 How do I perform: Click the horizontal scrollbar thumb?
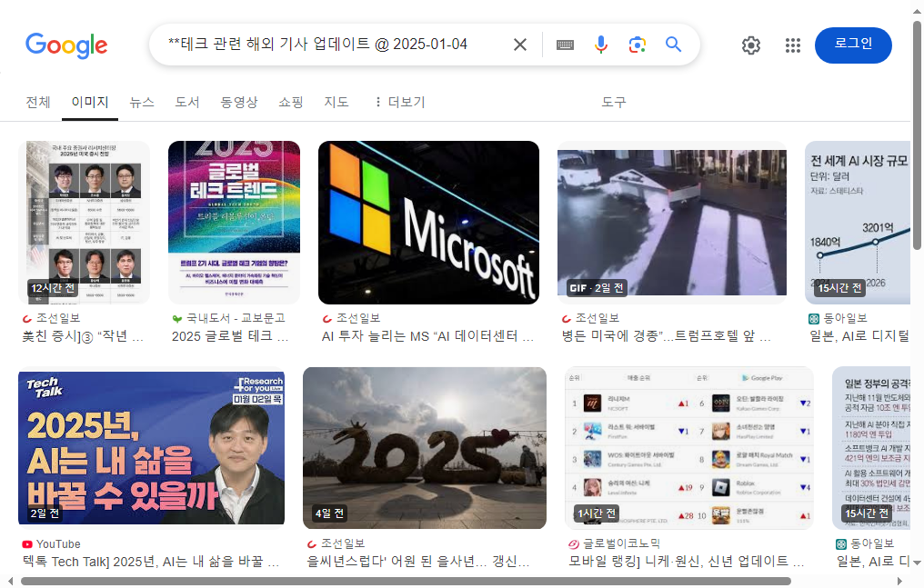406,582
